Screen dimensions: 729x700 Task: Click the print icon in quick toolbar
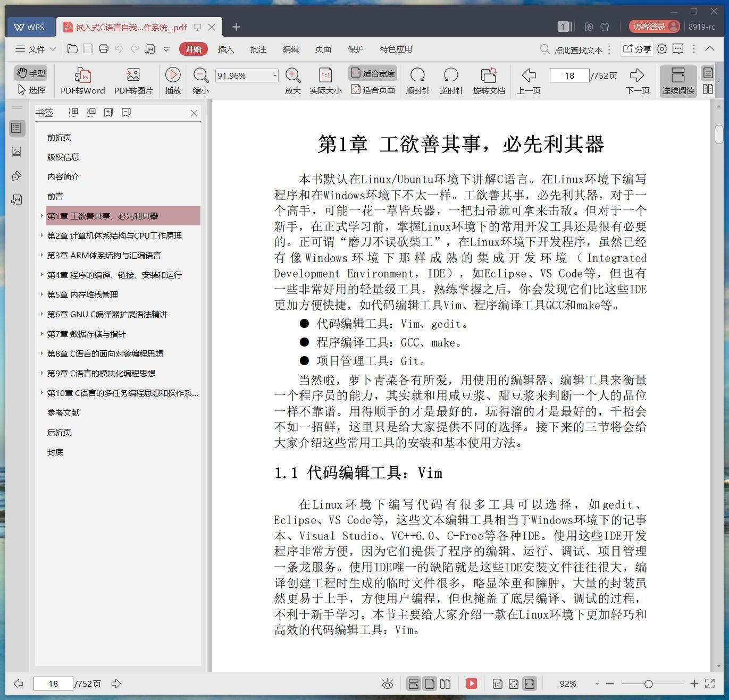tap(104, 49)
